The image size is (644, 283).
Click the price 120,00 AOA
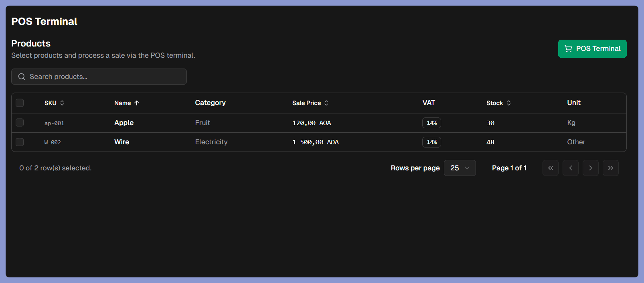tap(312, 123)
